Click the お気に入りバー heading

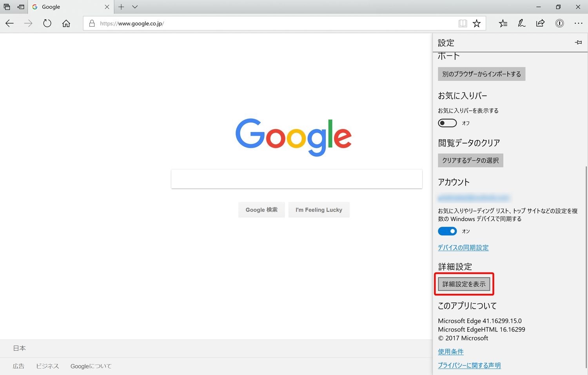coord(462,96)
